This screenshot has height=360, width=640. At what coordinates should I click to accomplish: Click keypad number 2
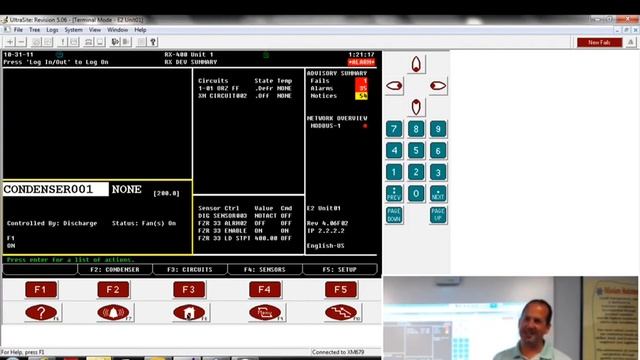416,172
